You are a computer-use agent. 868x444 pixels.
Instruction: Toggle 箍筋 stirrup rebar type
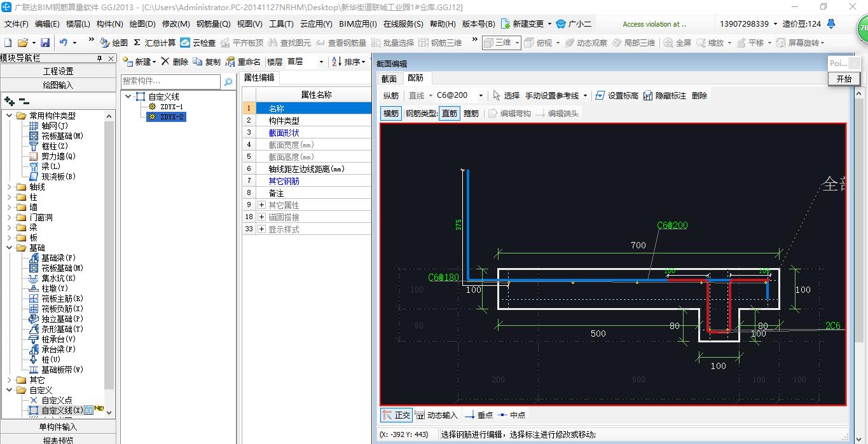[x=471, y=113]
